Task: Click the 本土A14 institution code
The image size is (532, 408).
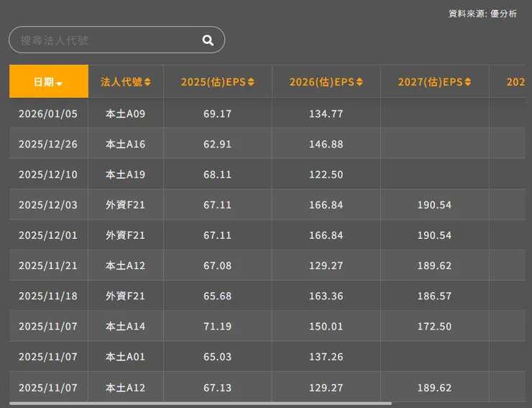Action: (125, 326)
